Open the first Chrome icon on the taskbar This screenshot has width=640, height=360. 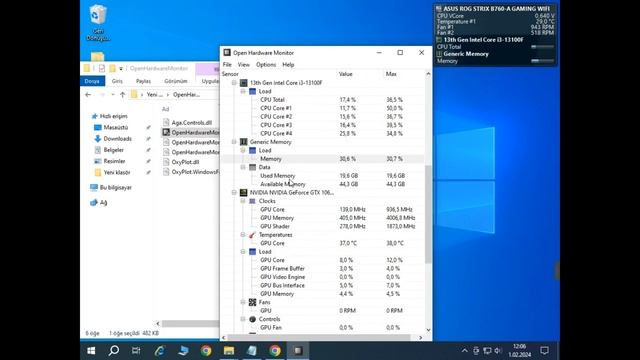pos(206,351)
